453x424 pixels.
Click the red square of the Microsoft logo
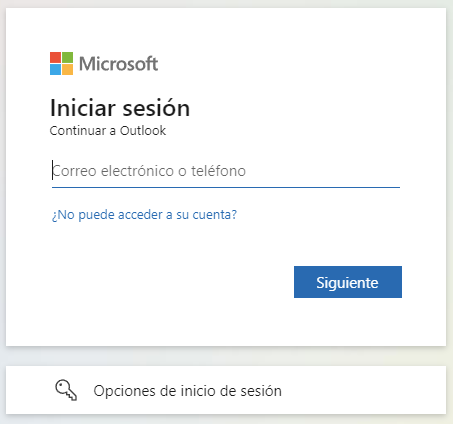(55, 57)
